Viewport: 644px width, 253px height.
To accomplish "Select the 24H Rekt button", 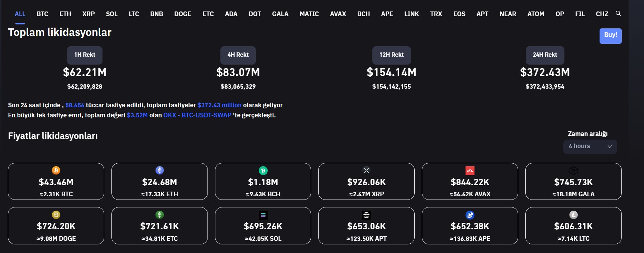I will point(545,55).
